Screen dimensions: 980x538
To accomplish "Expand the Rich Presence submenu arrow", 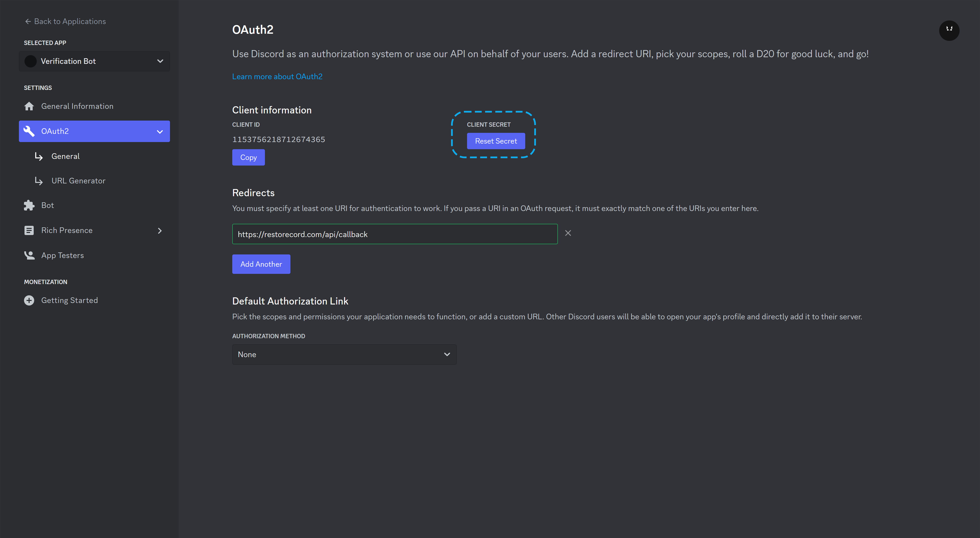I will pos(160,231).
